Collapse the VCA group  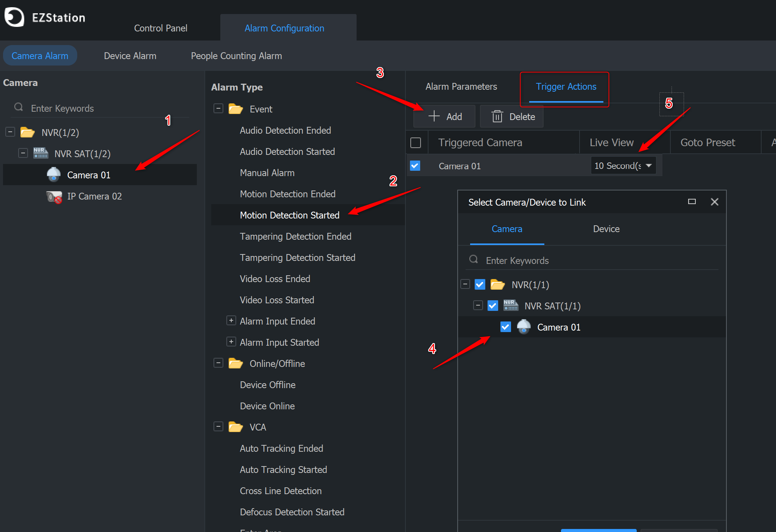[218, 427]
